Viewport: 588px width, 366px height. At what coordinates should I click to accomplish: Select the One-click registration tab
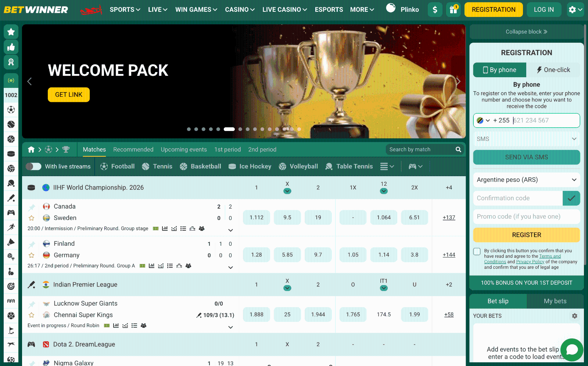(x=553, y=70)
